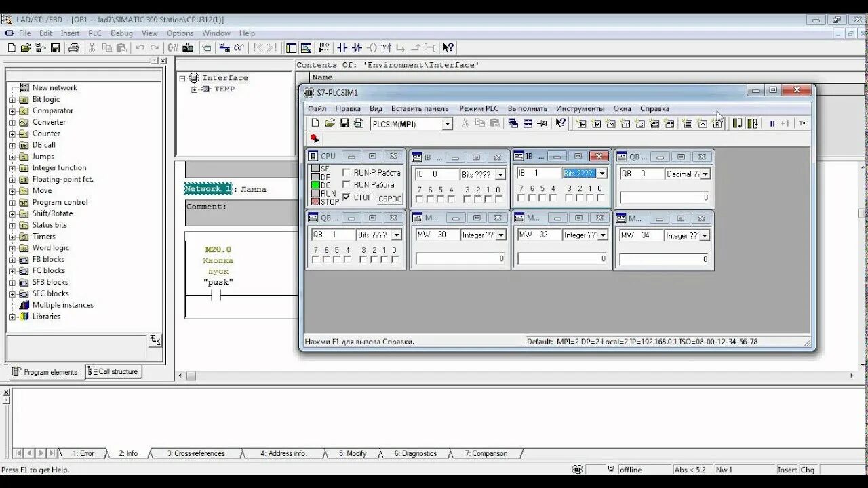The image size is (868, 488).
Task: Toggle bit 0 checkbox of IB 1
Action: 600,198
